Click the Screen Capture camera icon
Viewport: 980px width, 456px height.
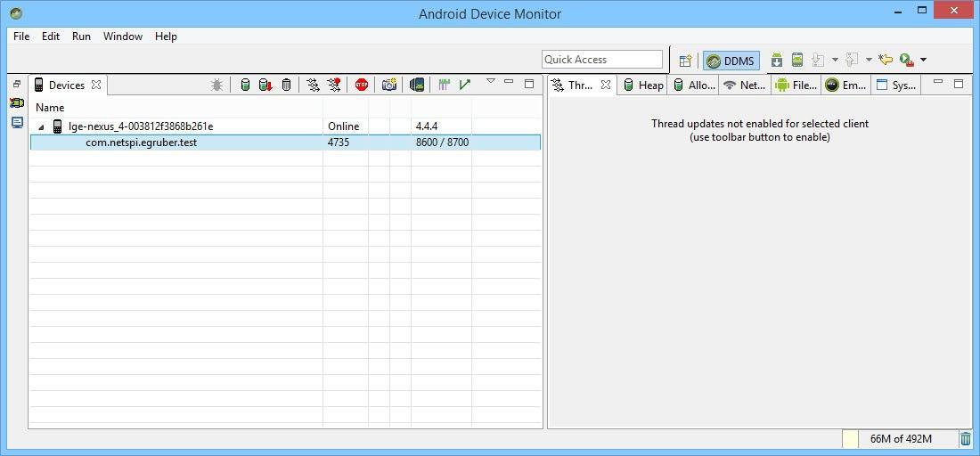[388, 85]
